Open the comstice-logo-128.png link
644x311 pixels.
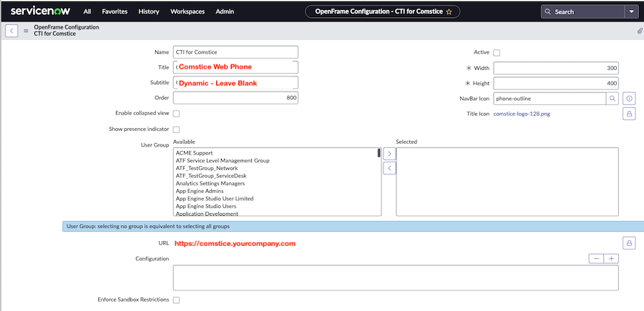pos(522,114)
